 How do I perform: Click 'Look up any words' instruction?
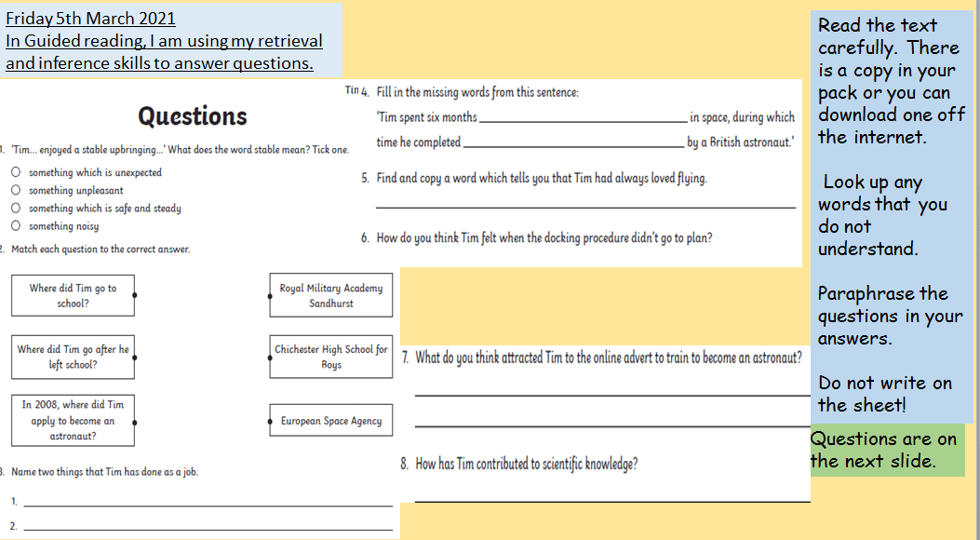tap(882, 215)
